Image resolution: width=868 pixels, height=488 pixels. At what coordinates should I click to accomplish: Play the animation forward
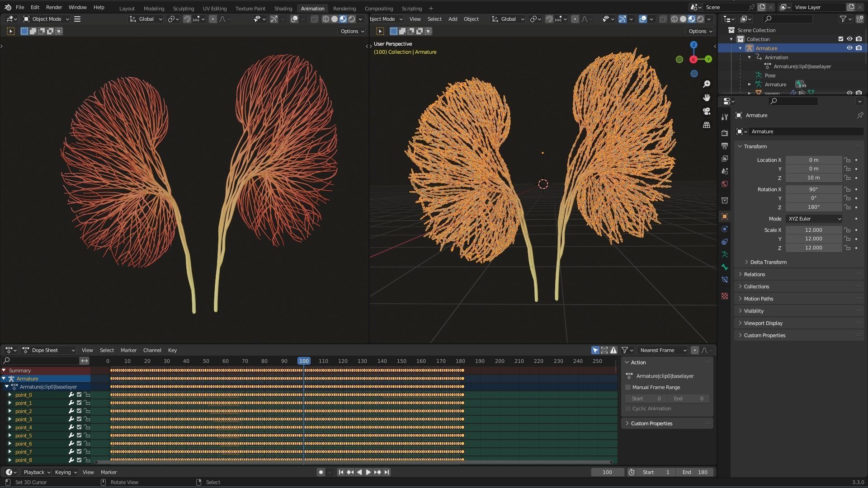[368, 472]
